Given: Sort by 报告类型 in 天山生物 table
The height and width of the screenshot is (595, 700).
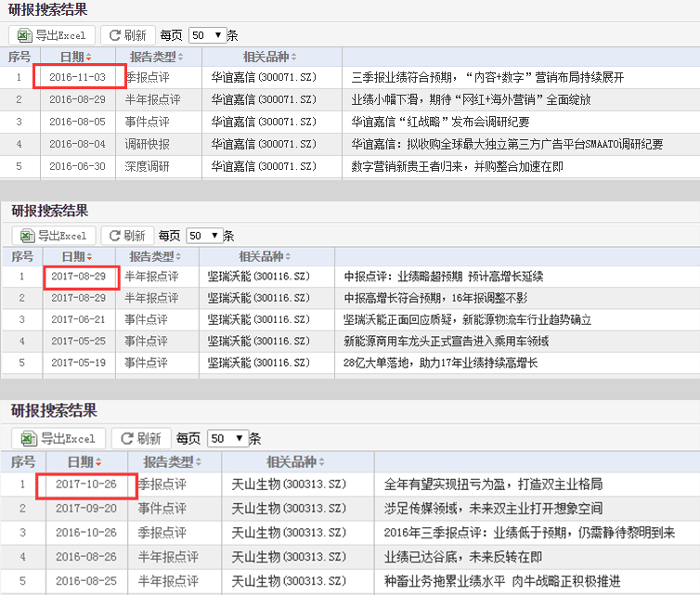Looking at the screenshot, I should (173, 462).
